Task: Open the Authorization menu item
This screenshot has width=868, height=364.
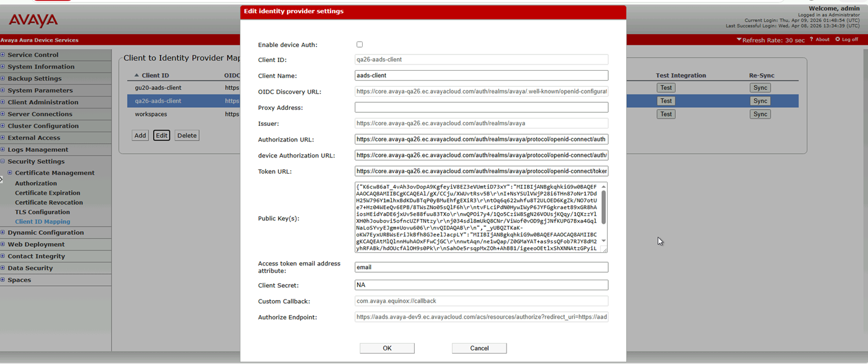Action: 36,184
